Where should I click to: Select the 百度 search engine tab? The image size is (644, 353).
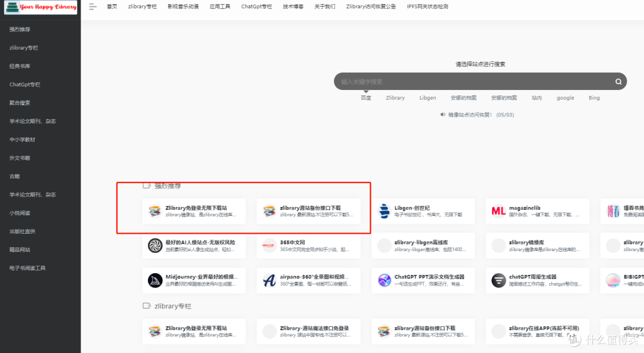(366, 98)
